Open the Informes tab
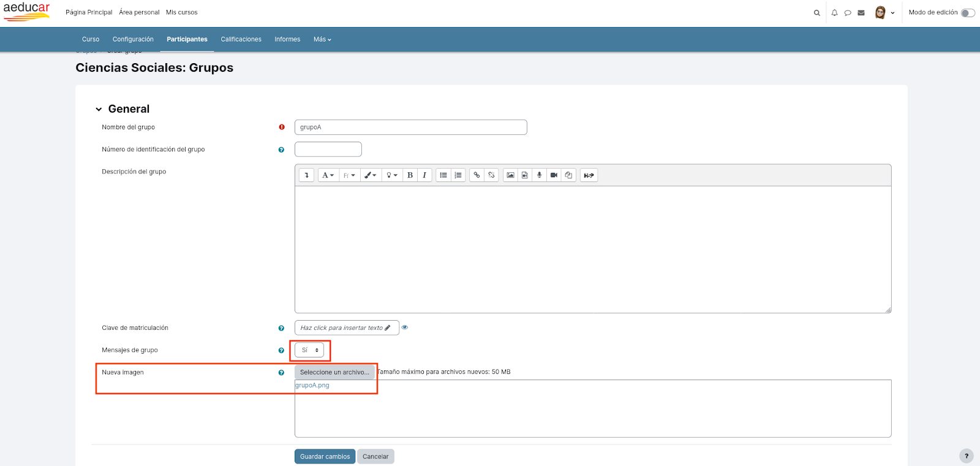This screenshot has height=466, width=980. pyautogui.click(x=287, y=39)
